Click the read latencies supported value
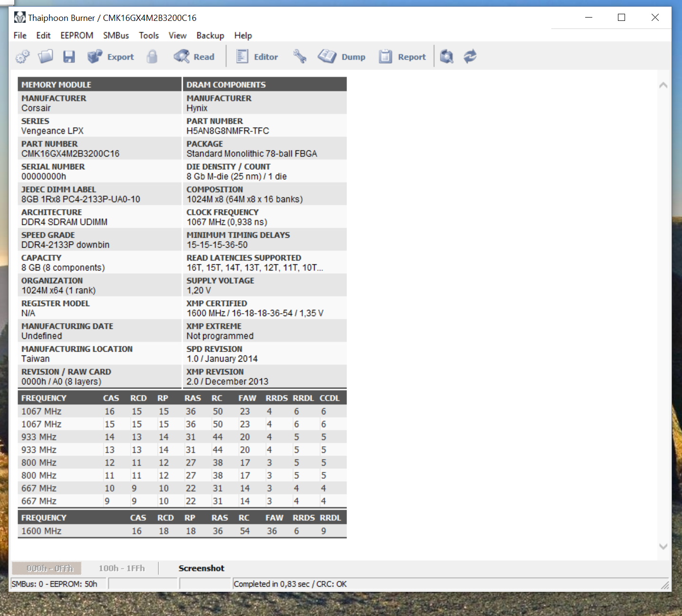Viewport: 682px width, 616px height. [x=254, y=268]
